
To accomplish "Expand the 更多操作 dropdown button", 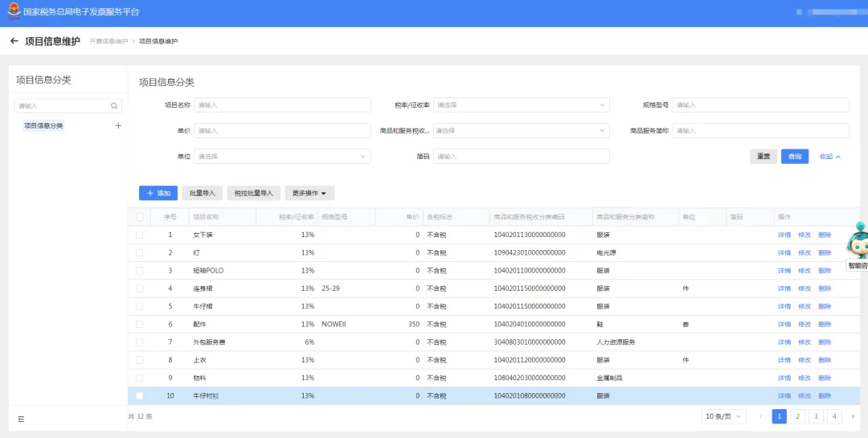I will [309, 193].
